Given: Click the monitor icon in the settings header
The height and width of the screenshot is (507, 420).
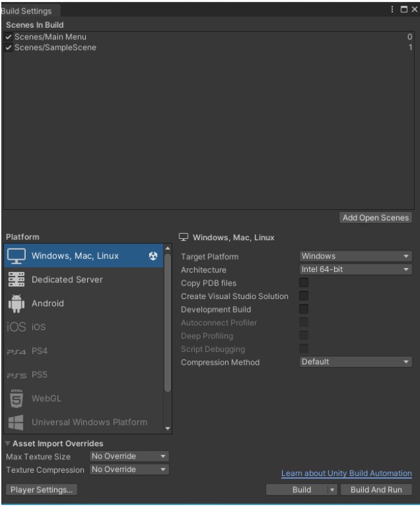Looking at the screenshot, I should (183, 237).
